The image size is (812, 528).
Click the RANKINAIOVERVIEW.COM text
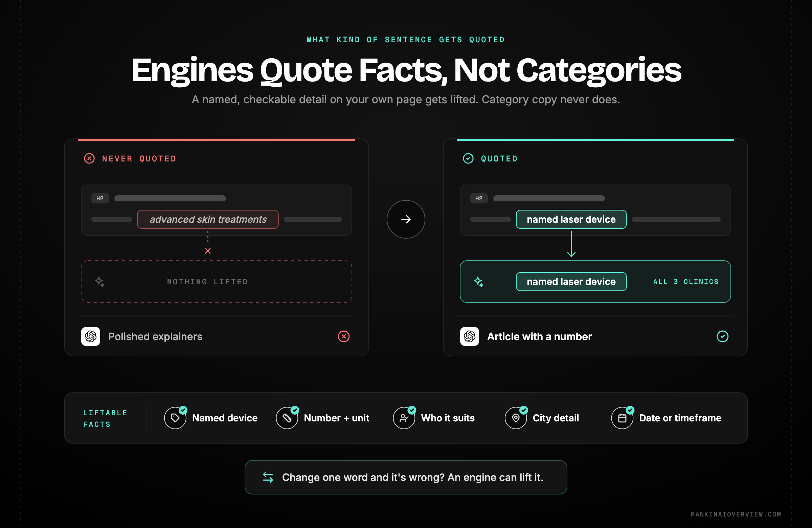point(736,514)
